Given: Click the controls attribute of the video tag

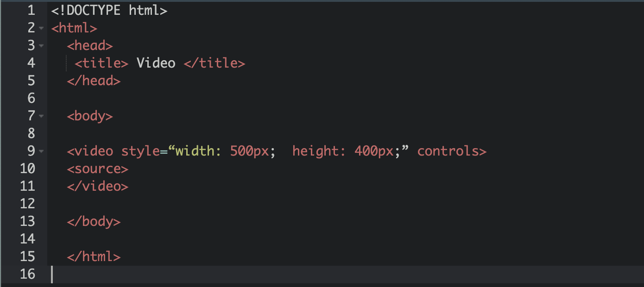Looking at the screenshot, I should point(448,151).
